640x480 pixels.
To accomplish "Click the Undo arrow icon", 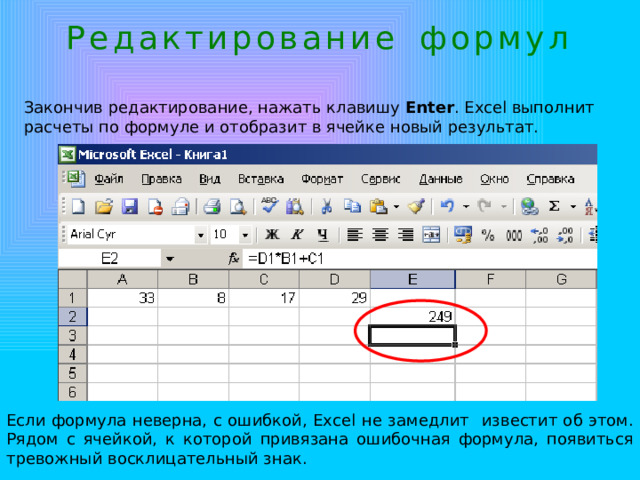I will point(447,206).
